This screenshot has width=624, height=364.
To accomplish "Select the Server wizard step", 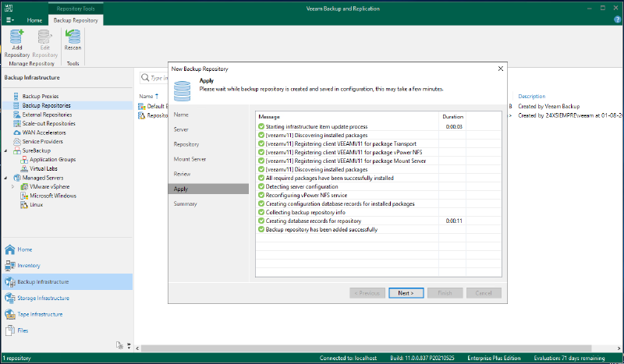I will click(x=181, y=129).
